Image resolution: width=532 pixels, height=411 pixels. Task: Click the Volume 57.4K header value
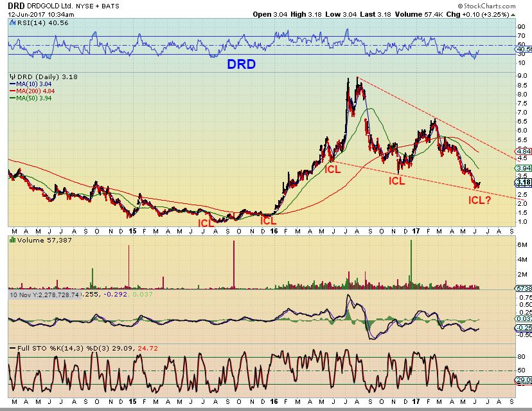click(419, 15)
